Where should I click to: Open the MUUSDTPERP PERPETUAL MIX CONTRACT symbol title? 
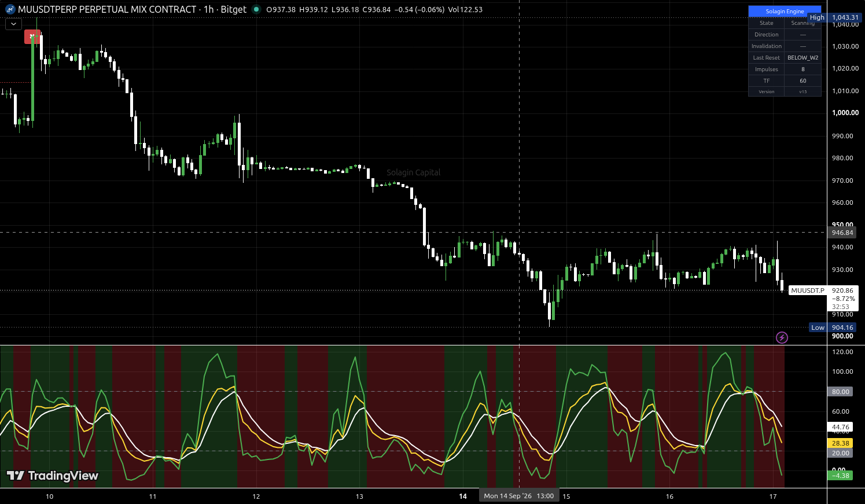point(107,9)
